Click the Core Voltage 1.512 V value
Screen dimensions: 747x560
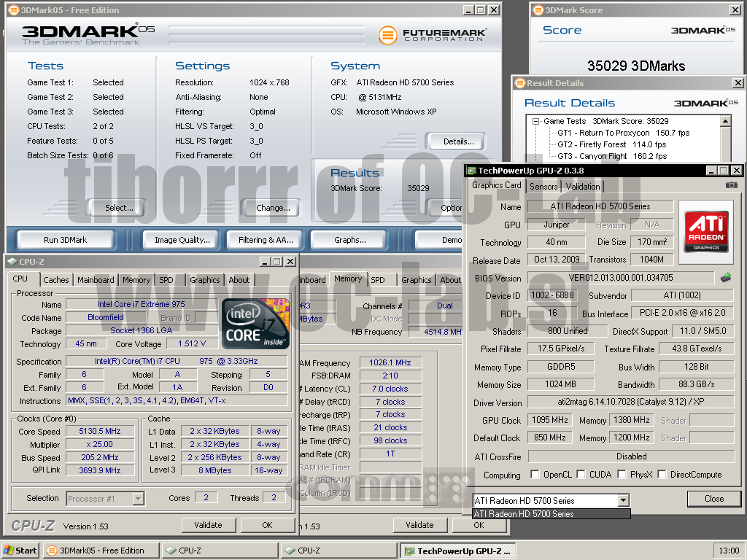click(192, 343)
